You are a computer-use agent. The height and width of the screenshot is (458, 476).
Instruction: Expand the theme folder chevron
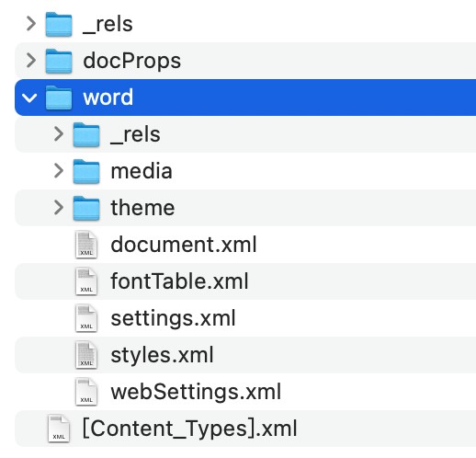[59, 208]
